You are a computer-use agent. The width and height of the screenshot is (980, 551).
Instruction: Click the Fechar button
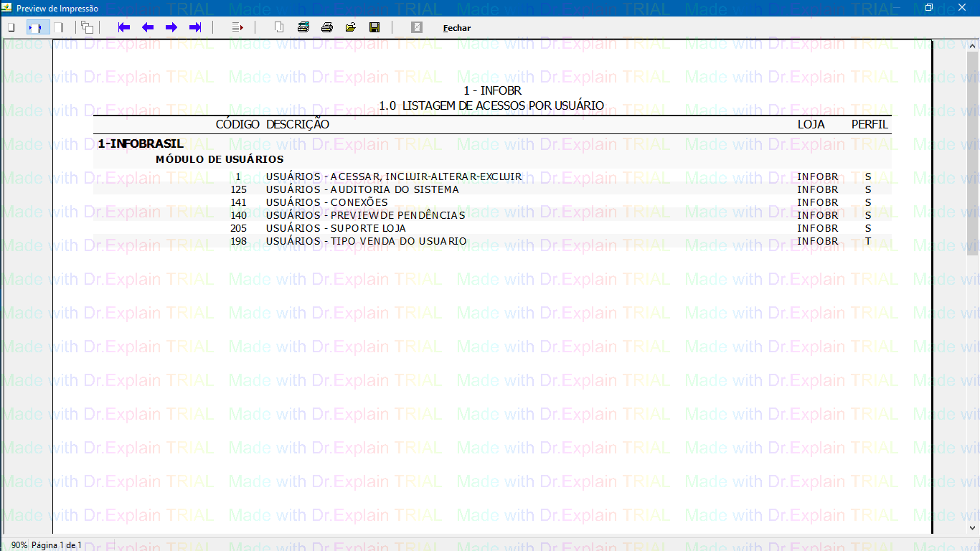point(457,28)
